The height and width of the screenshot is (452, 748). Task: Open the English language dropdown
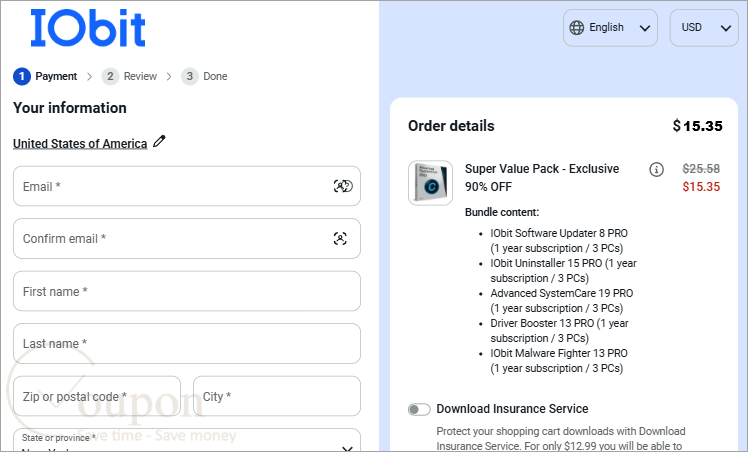[610, 28]
